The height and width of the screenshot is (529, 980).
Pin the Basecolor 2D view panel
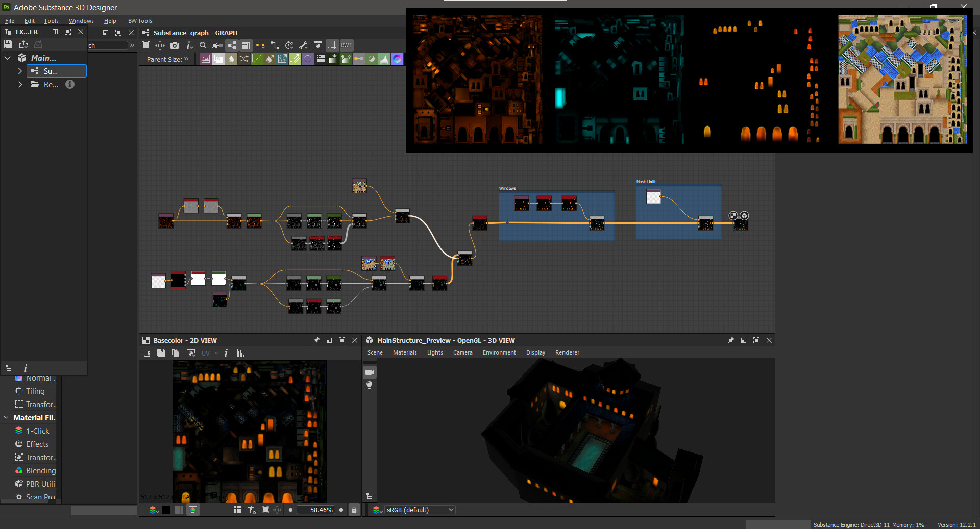tap(316, 340)
